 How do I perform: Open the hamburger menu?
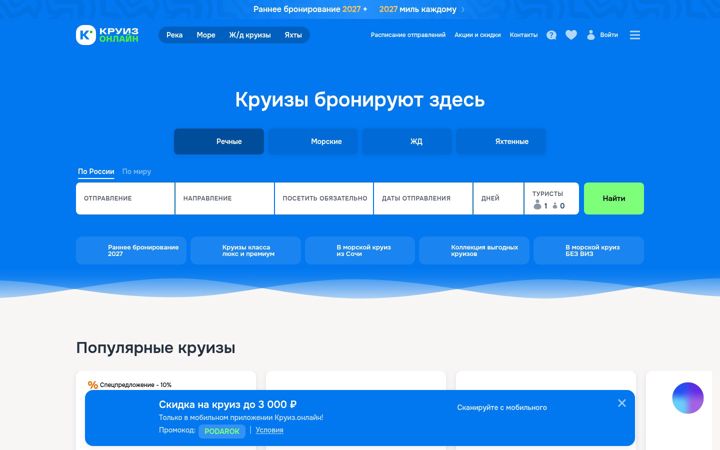635,35
